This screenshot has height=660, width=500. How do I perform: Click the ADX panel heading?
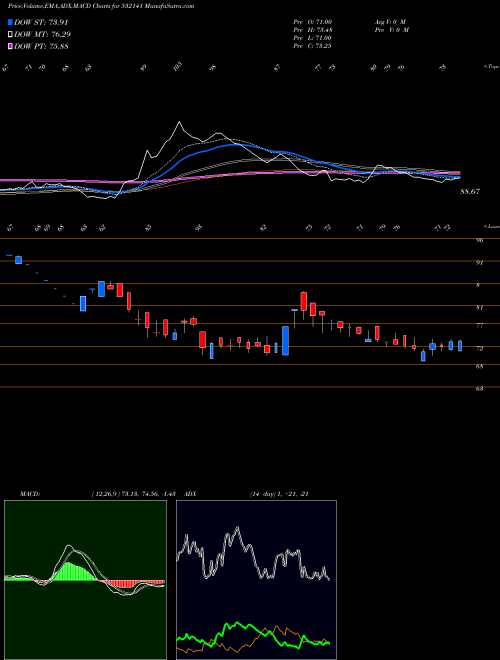190,494
